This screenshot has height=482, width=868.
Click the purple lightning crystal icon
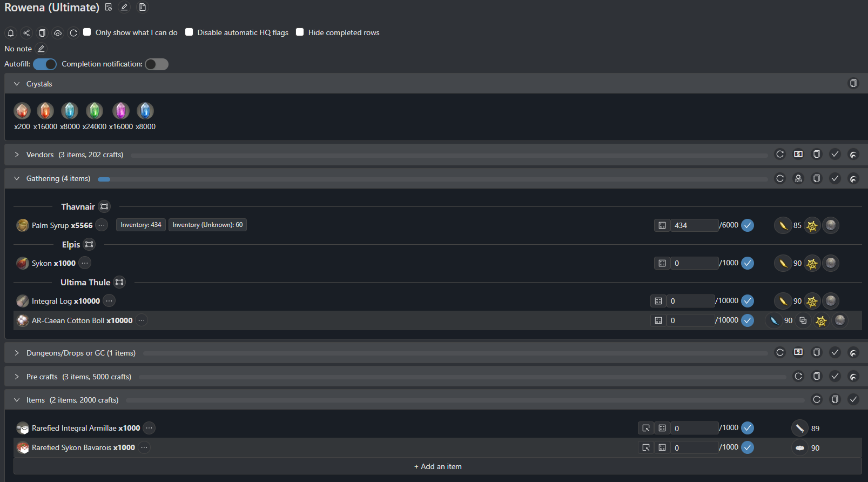(x=121, y=111)
